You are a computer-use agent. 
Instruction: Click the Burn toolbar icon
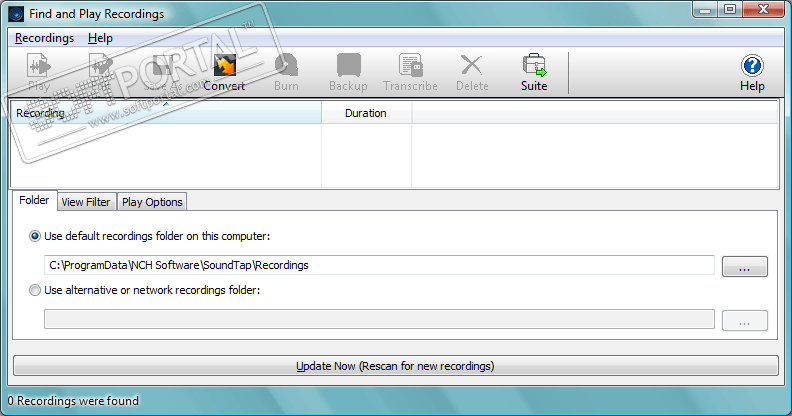click(286, 72)
